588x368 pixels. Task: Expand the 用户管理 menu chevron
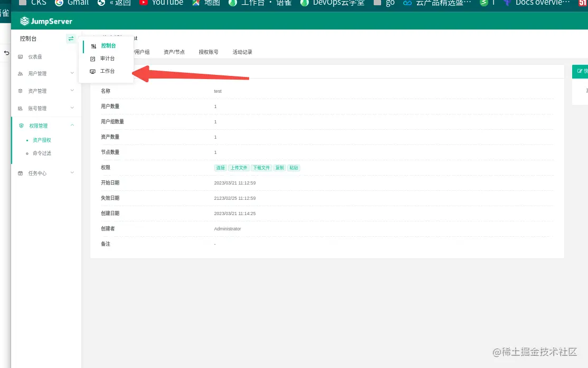pyautogui.click(x=72, y=73)
